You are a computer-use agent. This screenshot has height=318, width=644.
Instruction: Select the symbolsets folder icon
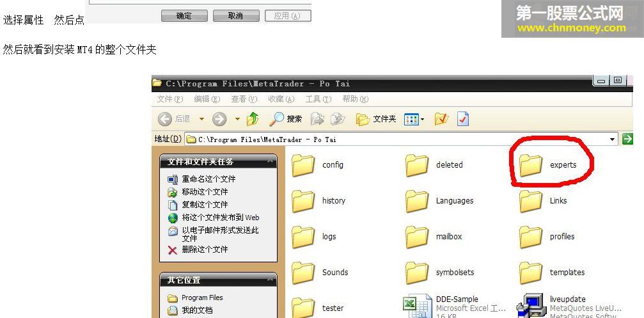click(x=417, y=273)
